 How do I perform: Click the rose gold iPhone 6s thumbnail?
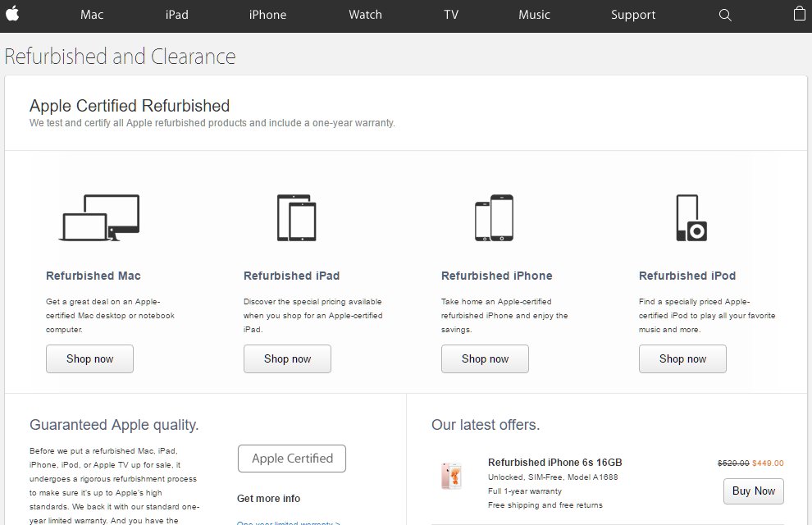(451, 476)
